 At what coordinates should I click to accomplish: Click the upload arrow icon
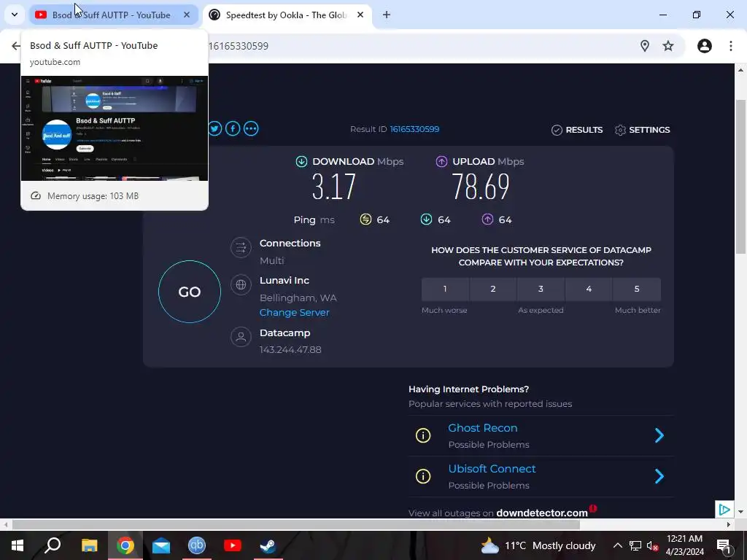(441, 161)
